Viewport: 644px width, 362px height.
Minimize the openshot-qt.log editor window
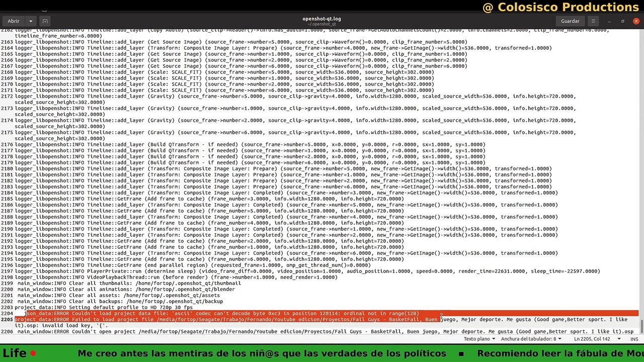coord(610,21)
